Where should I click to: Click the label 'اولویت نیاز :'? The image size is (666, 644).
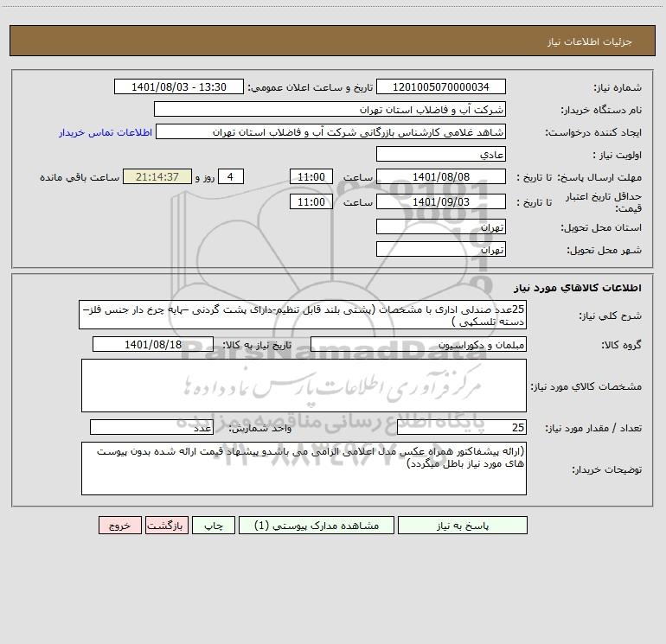point(618,155)
